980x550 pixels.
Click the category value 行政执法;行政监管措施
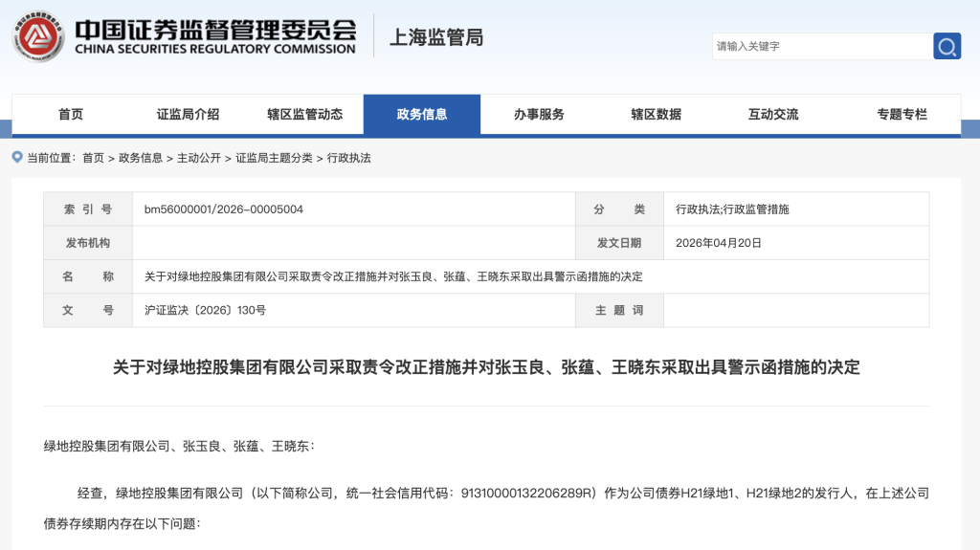point(732,209)
